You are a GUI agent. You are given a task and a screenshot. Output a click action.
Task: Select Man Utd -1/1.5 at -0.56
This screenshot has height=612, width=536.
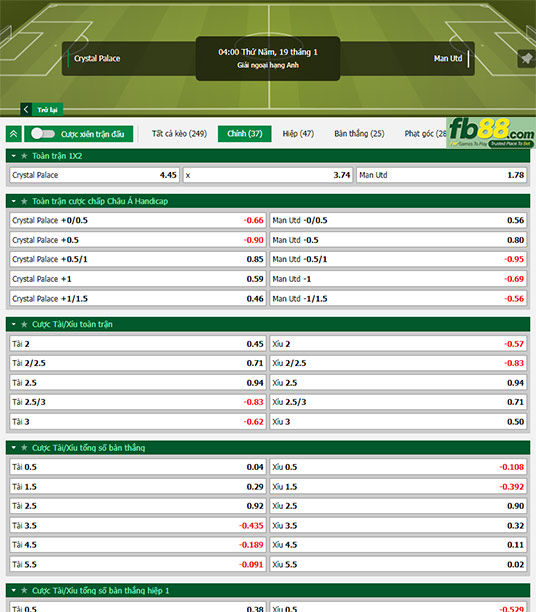point(398,299)
